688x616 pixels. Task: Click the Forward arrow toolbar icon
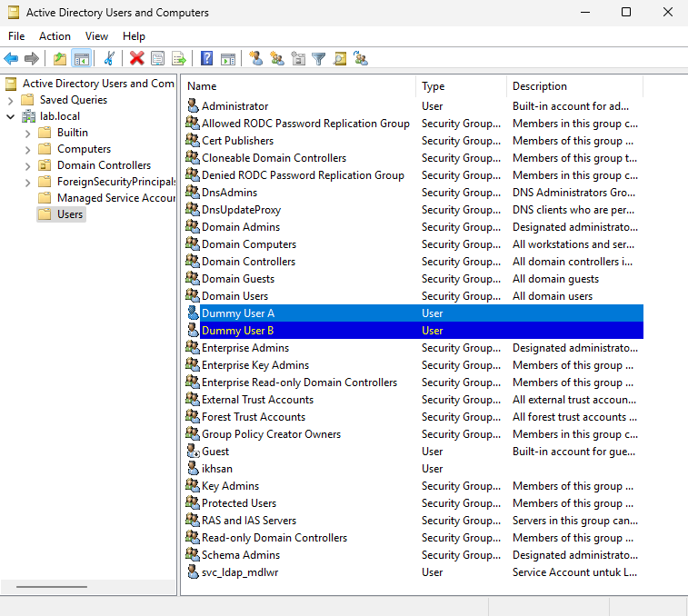click(32, 58)
